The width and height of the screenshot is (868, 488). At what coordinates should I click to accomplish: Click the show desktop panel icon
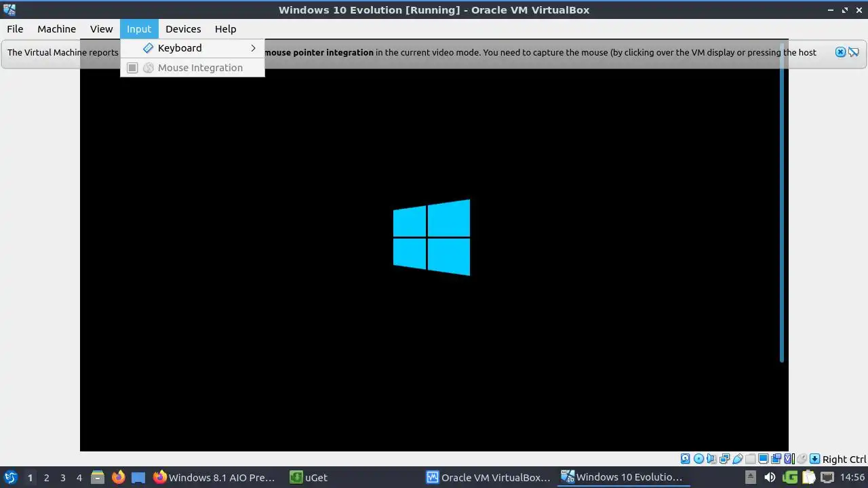(x=138, y=478)
